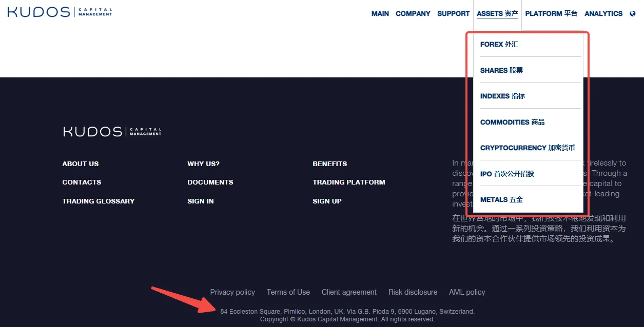Open the BENEFITS footer link

[330, 164]
